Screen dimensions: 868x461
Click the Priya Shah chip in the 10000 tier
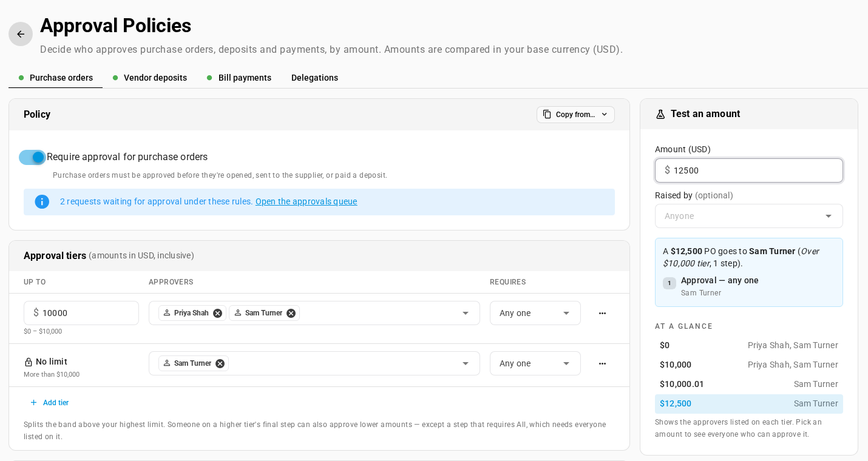(191, 313)
